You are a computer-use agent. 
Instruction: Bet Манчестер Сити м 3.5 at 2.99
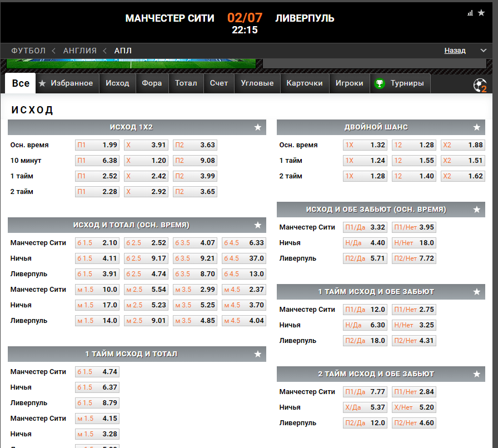(195, 290)
